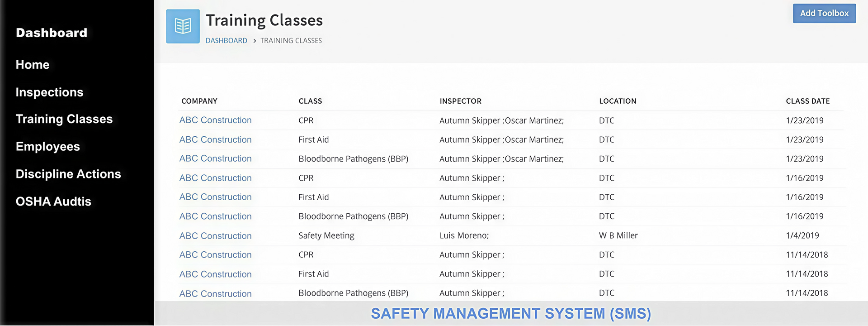Image resolution: width=868 pixels, height=326 pixels.
Task: Click the TRAINING CLASSES breadcrumb text
Action: 291,41
